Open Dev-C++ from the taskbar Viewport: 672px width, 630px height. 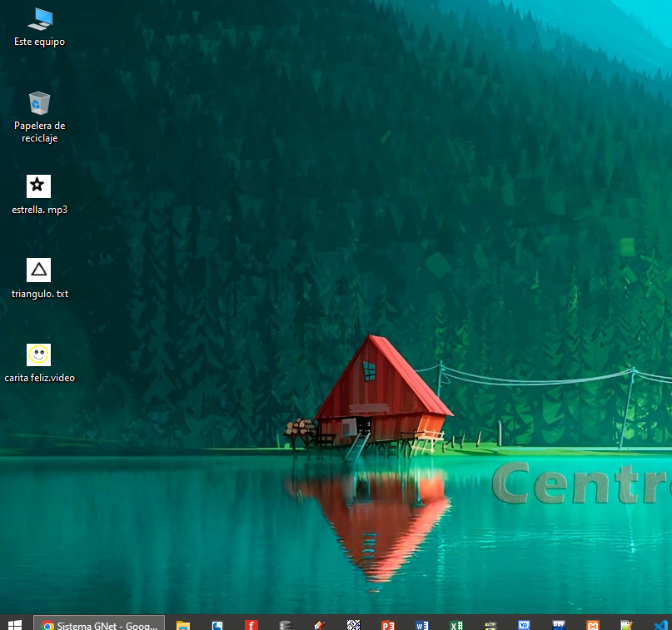coord(558,624)
